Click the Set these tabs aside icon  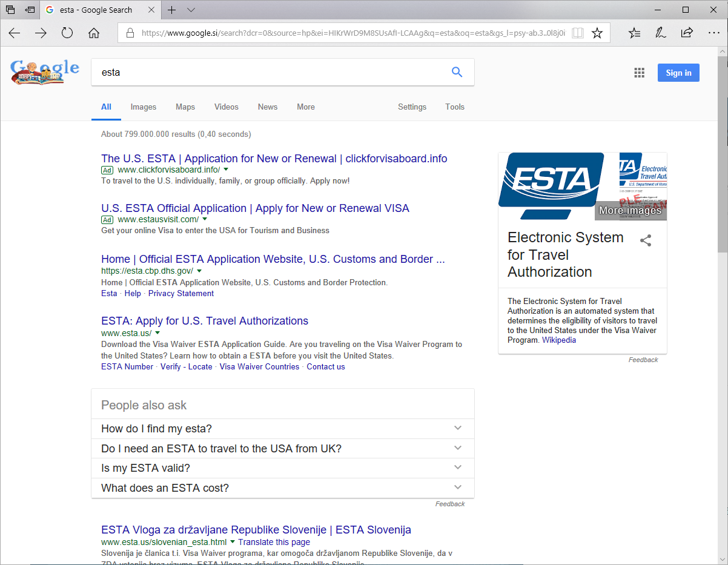[x=30, y=10]
